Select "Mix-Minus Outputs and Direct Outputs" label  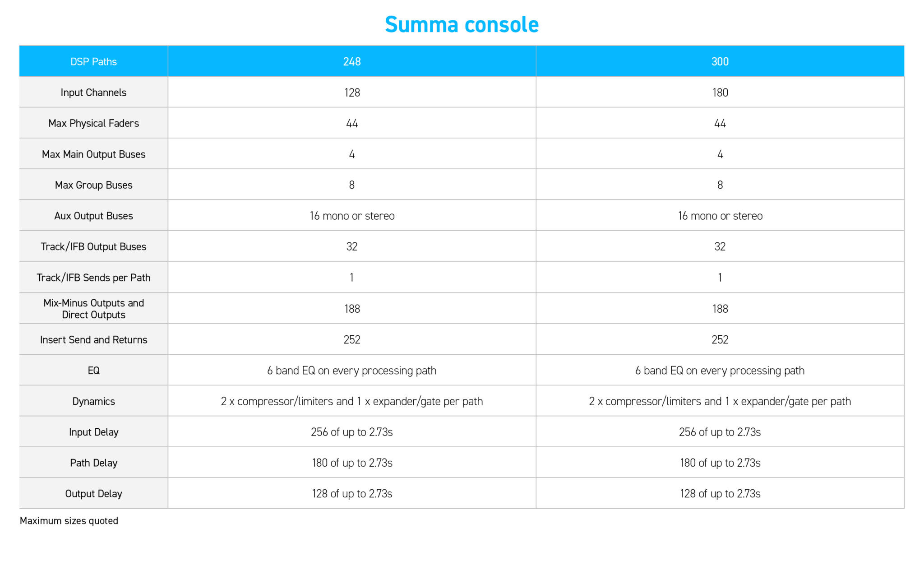pos(93,309)
